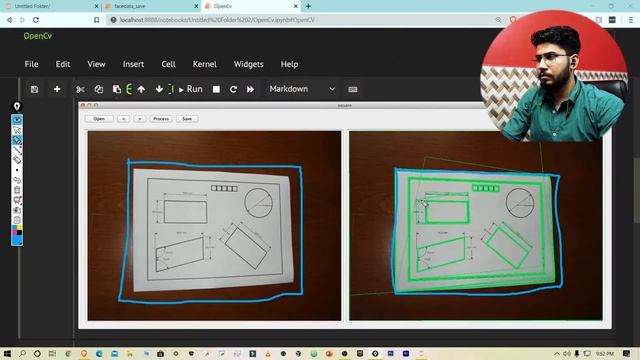Open the Brave browser taskbar icon
This screenshot has height=360, width=640.
84,353
